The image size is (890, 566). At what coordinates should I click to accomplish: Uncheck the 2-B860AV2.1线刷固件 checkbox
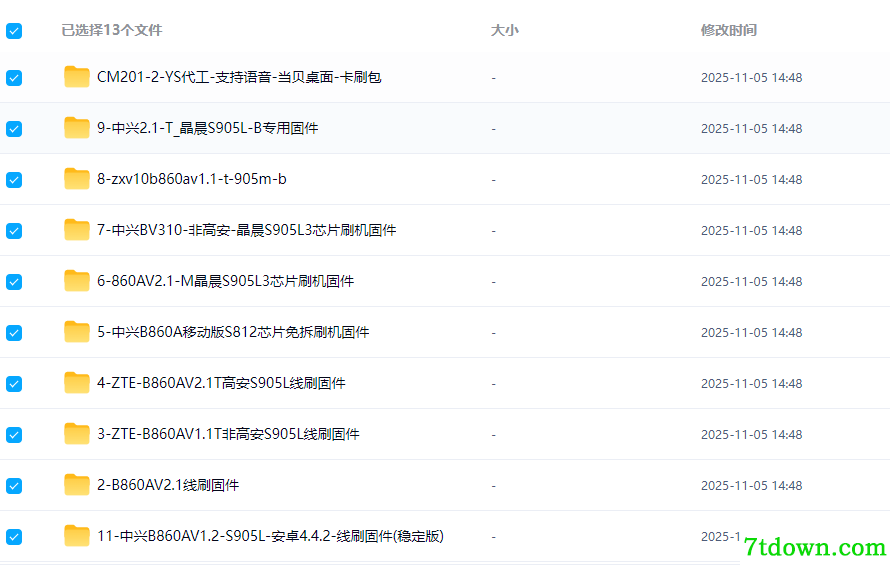tap(14, 486)
